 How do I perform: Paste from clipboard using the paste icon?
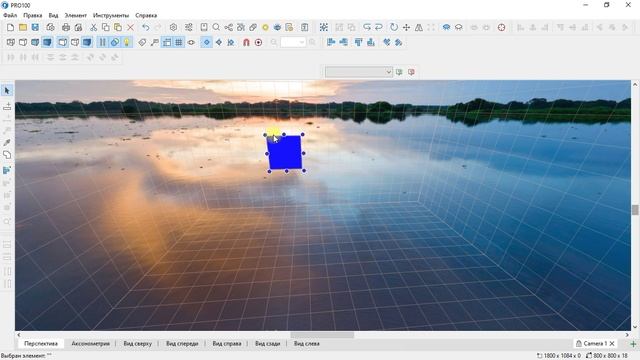click(x=118, y=27)
